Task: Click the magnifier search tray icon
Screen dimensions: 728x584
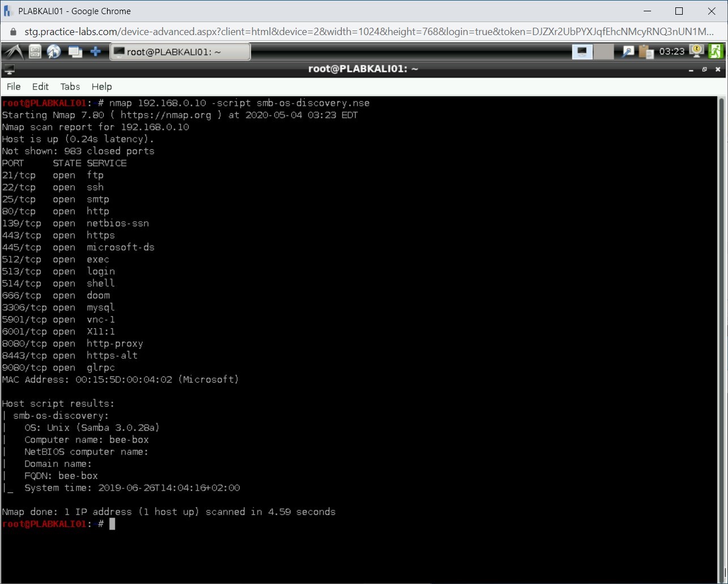Action: tap(628, 51)
